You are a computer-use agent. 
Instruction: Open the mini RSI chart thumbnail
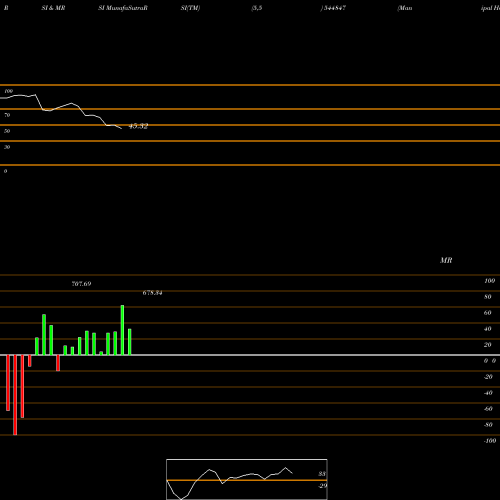coord(247,479)
